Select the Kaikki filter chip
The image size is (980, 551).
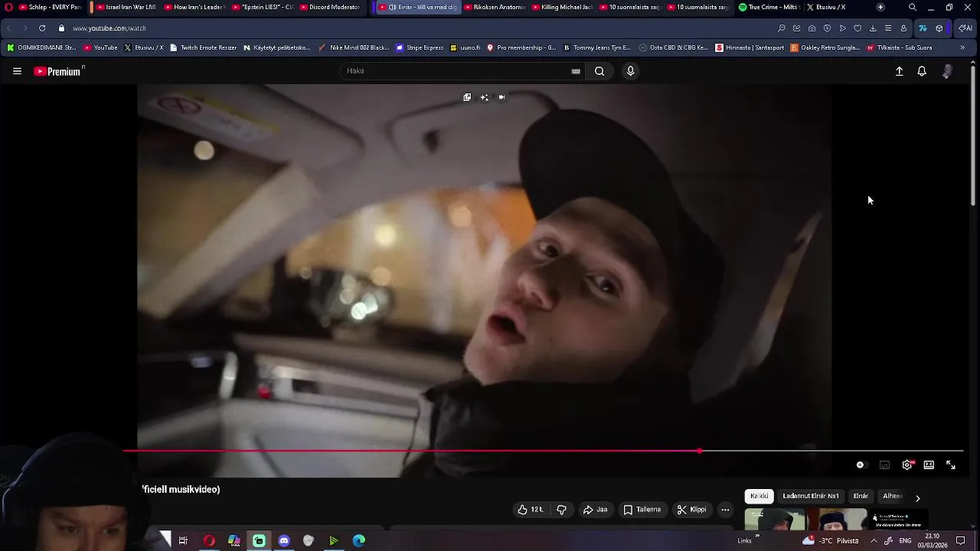click(x=759, y=496)
